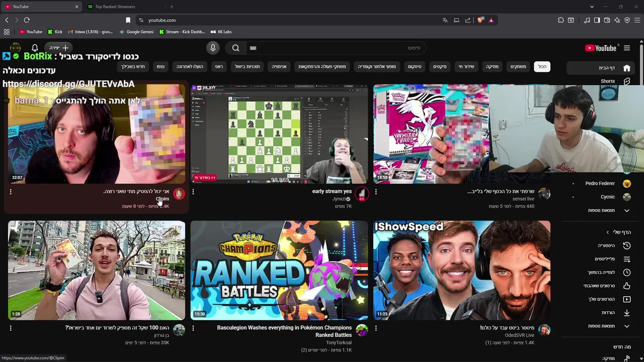644x362 pixels.
Task: Open options menu for Basculegion video
Action: click(193, 328)
